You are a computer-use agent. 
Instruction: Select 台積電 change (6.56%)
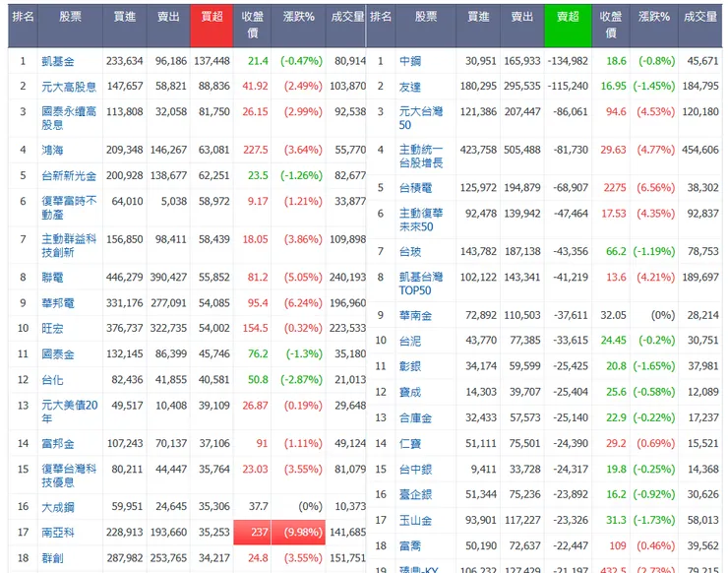pyautogui.click(x=655, y=188)
